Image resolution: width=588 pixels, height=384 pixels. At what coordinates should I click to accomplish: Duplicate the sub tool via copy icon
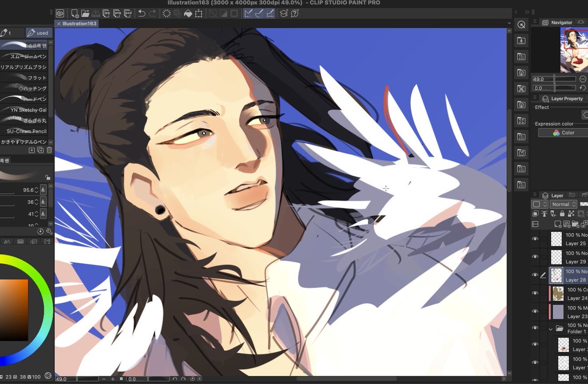(x=40, y=150)
